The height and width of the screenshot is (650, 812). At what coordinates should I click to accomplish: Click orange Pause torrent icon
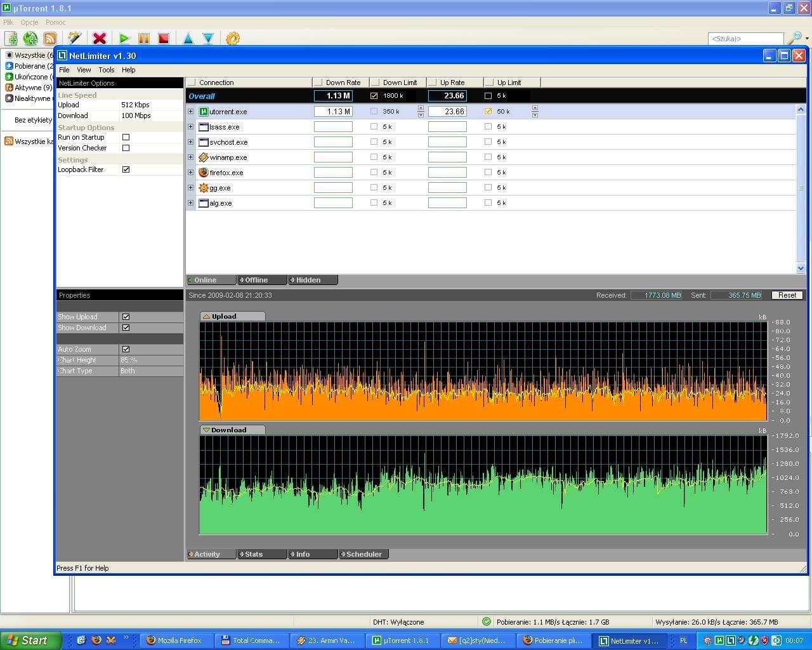144,39
